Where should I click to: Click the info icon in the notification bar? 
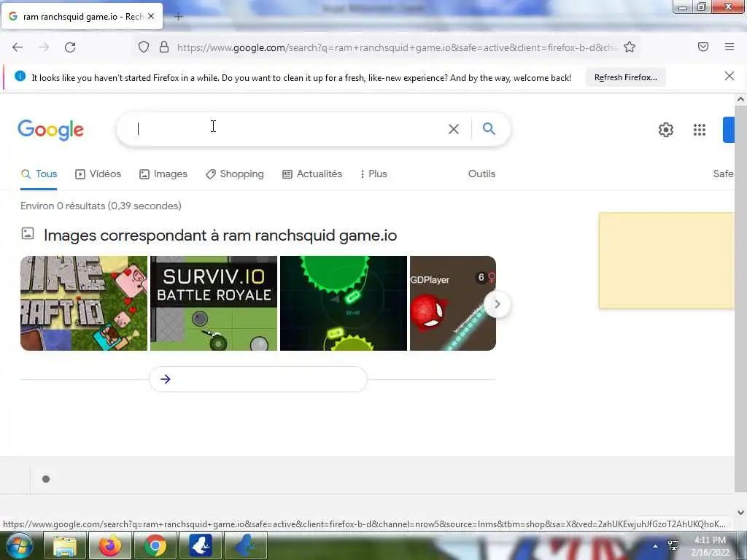click(x=20, y=76)
